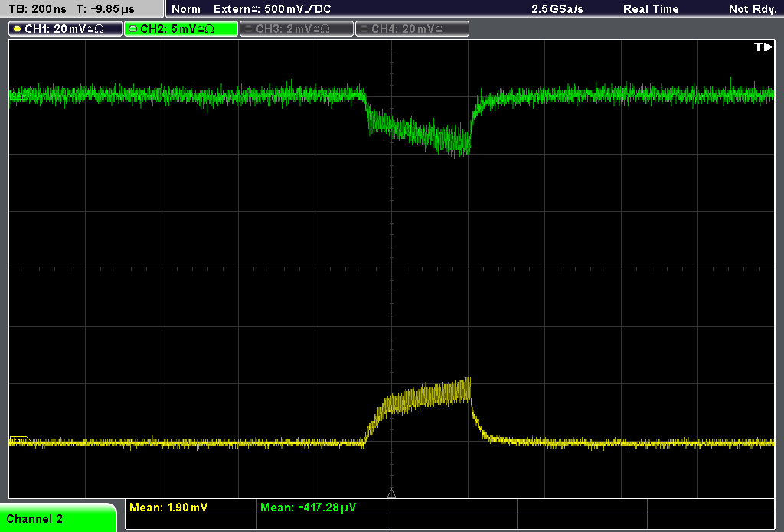Click the Real Time acquisition mode label

point(651,9)
